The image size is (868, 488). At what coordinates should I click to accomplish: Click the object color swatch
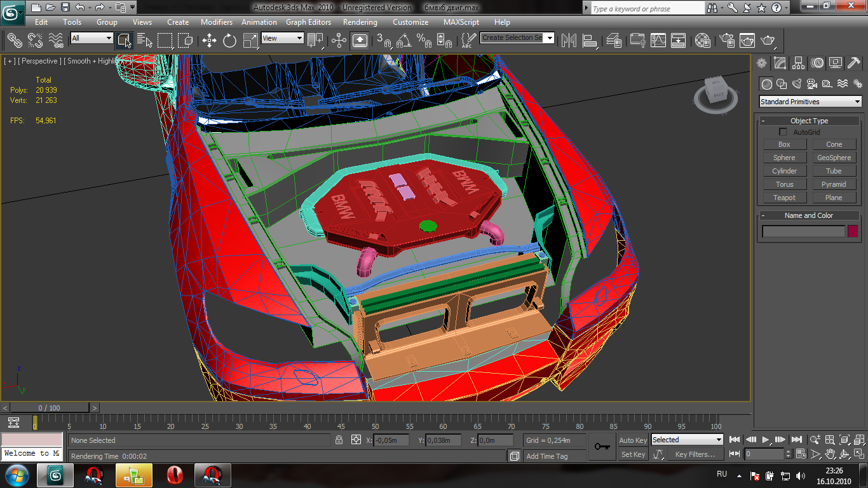(852, 231)
